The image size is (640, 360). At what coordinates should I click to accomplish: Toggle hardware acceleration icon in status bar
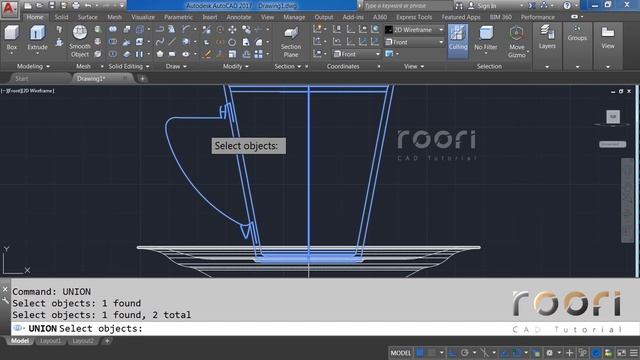point(596,353)
